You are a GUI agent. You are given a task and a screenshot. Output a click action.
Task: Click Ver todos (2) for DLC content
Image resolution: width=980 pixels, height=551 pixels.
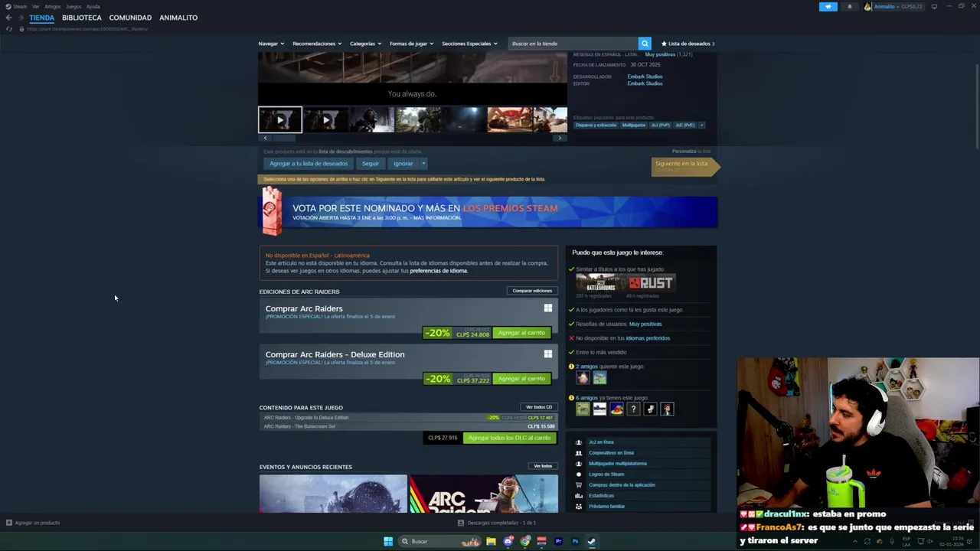[538, 407]
